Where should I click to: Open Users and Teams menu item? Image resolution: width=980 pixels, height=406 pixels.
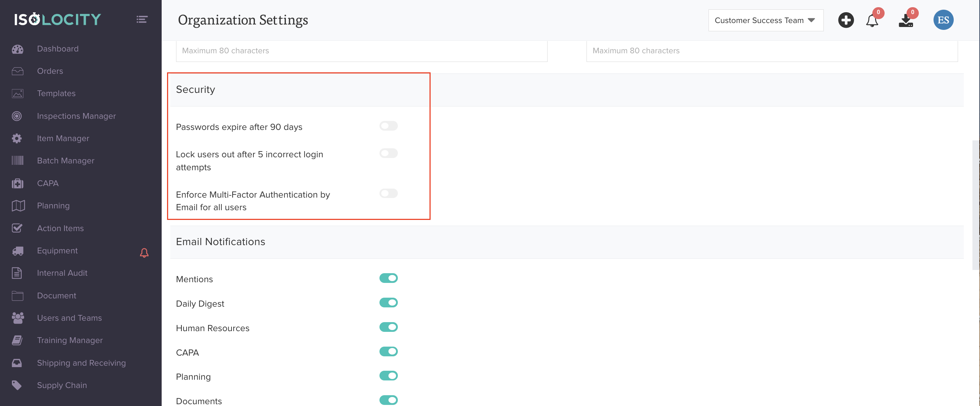click(x=69, y=318)
